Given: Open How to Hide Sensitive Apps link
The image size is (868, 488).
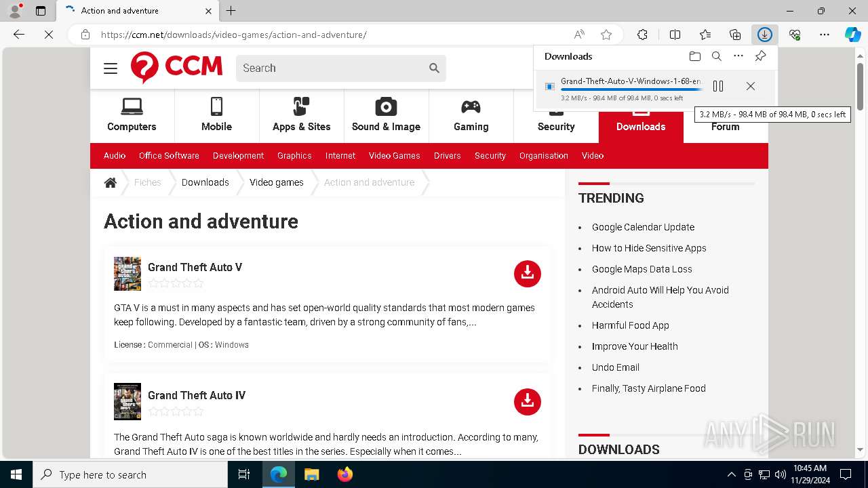Looking at the screenshot, I should [649, 248].
